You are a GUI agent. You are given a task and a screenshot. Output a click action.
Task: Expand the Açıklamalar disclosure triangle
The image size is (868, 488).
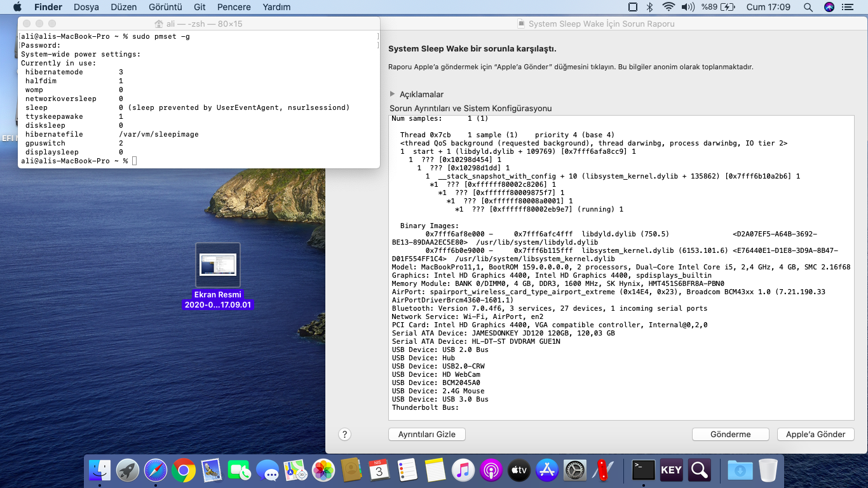click(x=392, y=94)
